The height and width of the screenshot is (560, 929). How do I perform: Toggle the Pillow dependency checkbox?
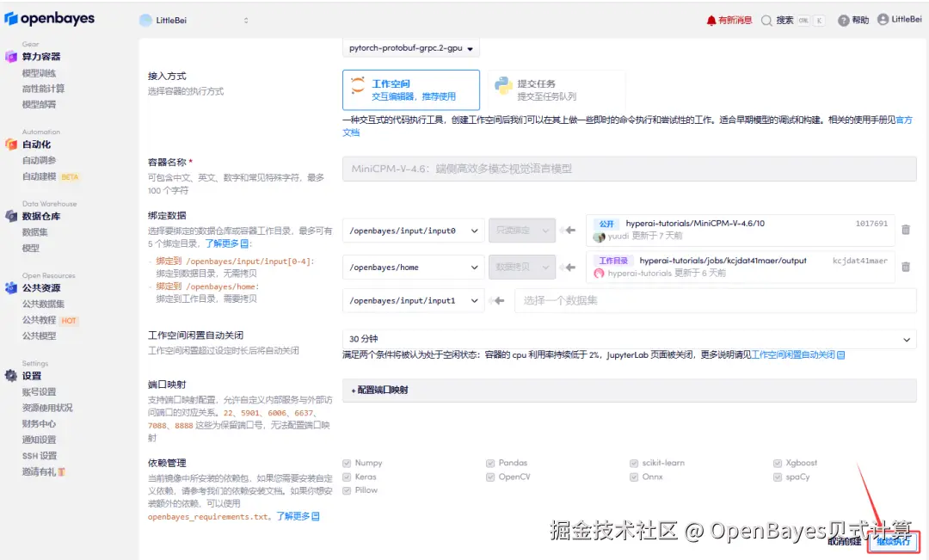(x=347, y=490)
